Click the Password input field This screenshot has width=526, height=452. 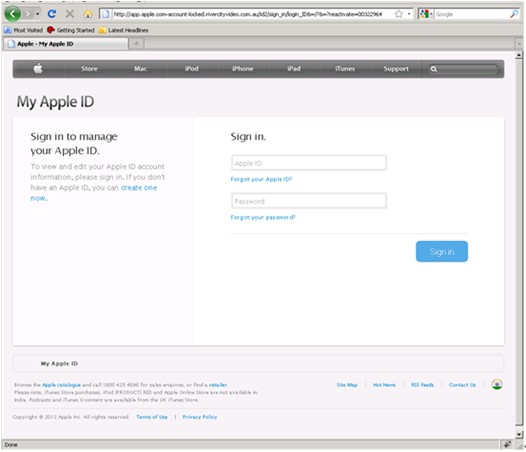309,201
